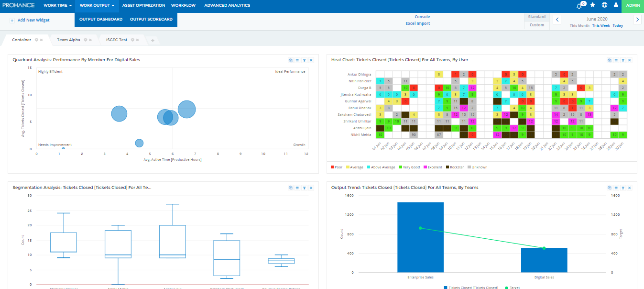Click the Enterprise Sales bar in Output Trend
Screen dimensions: 644x289
[x=420, y=237]
